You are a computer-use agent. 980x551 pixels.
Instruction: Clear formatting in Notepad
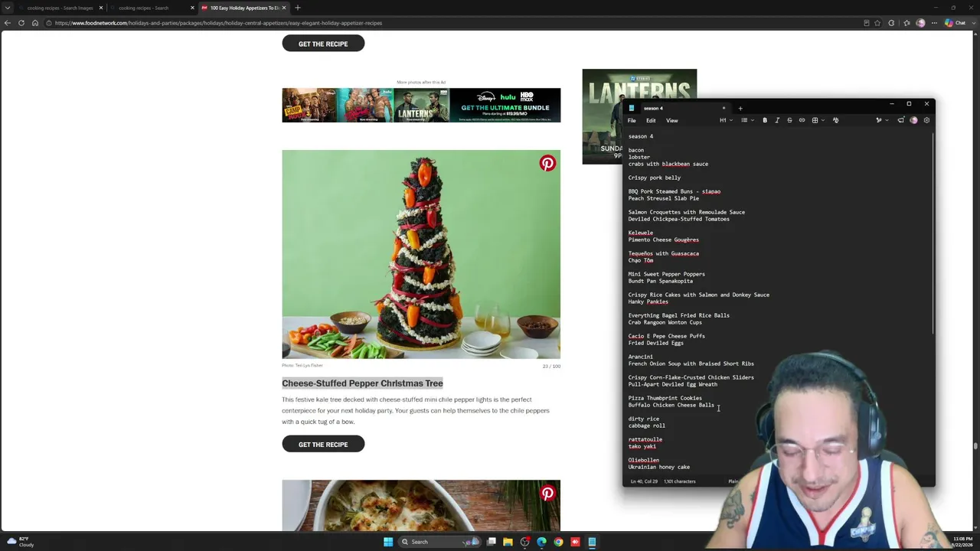click(x=835, y=120)
